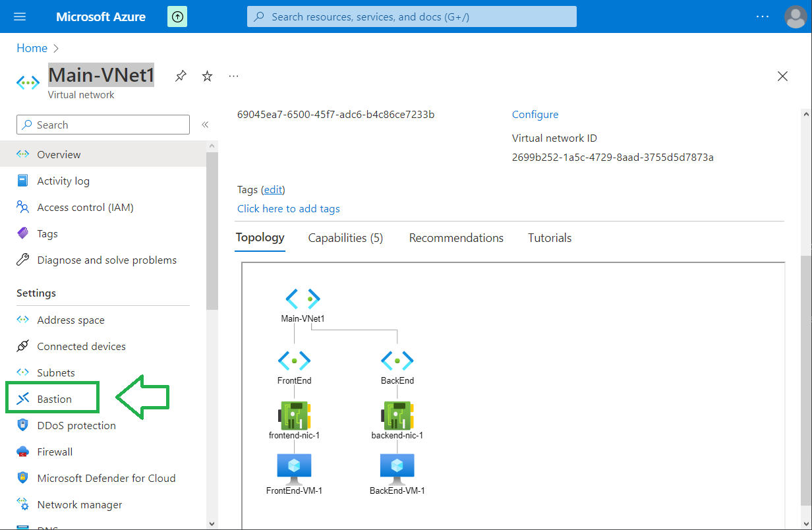This screenshot has height=530, width=812.
Task: Select FrontEnd subnet icon in topology
Action: pyautogui.click(x=294, y=361)
